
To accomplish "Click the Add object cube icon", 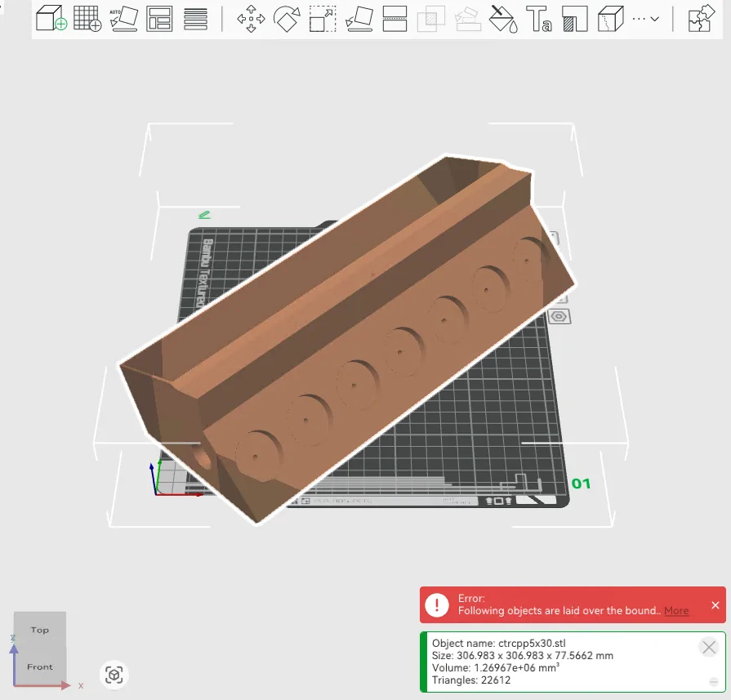I will pos(51,19).
